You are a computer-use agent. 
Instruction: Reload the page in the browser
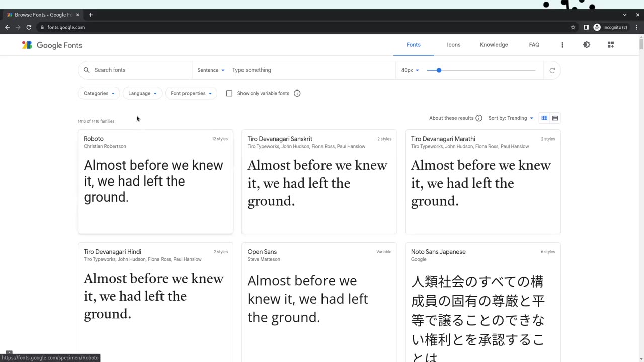tap(29, 27)
